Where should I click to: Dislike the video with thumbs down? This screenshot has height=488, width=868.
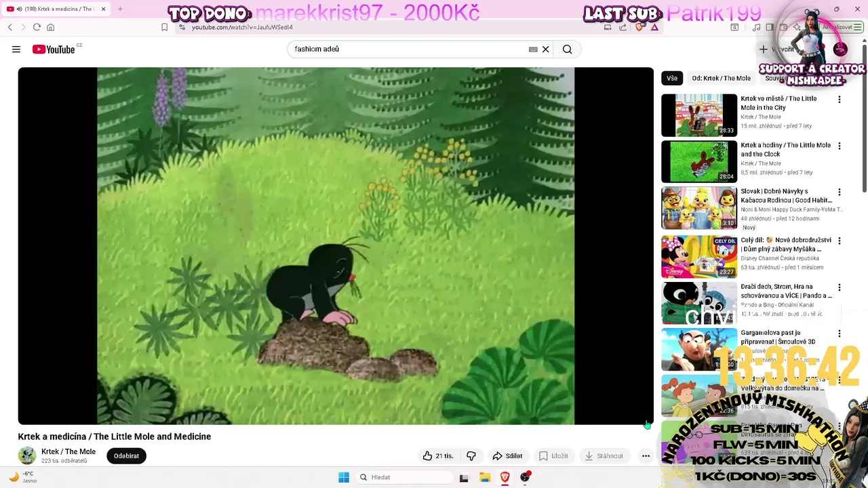471,456
